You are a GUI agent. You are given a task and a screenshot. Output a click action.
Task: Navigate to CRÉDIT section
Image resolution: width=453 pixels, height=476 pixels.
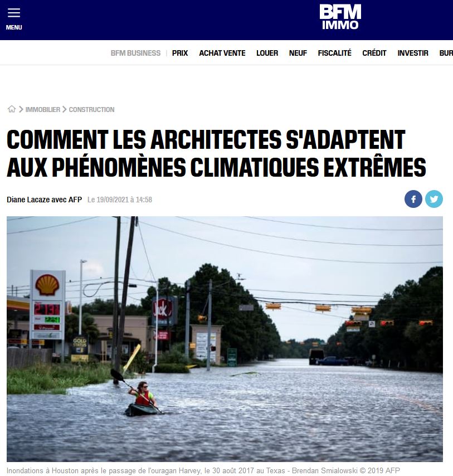(374, 53)
